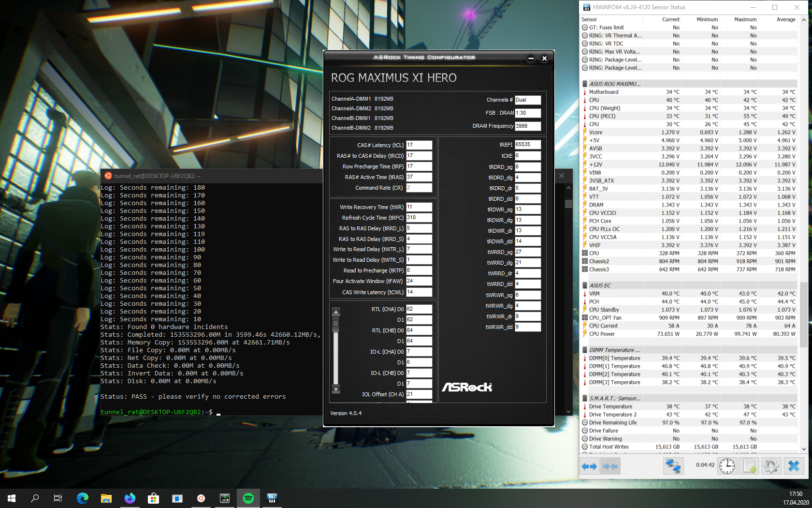This screenshot has height=508, width=812.
Task: Reset HWiNFO elapsed time with clock icon
Action: click(727, 466)
